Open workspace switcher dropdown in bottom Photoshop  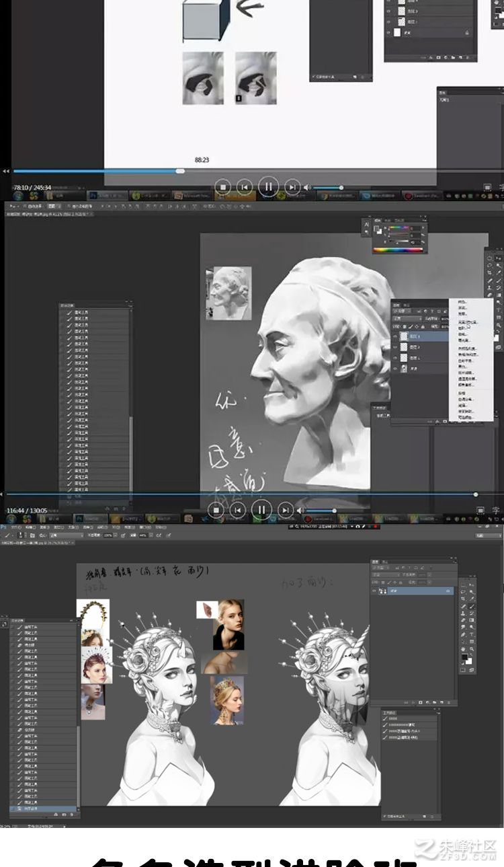point(489,535)
